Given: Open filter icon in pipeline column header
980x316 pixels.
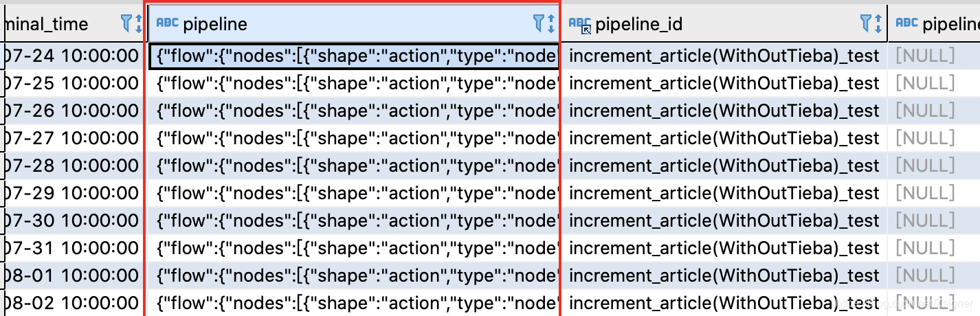Looking at the screenshot, I should pos(544,25).
